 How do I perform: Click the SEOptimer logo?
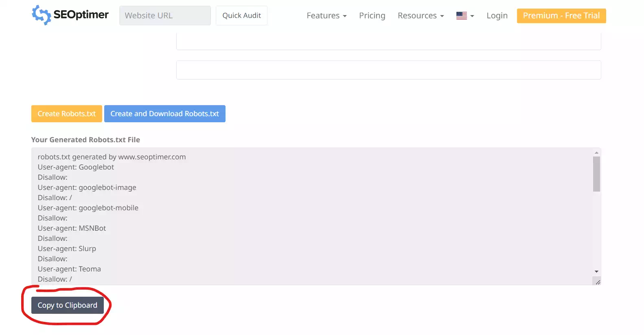[70, 15]
